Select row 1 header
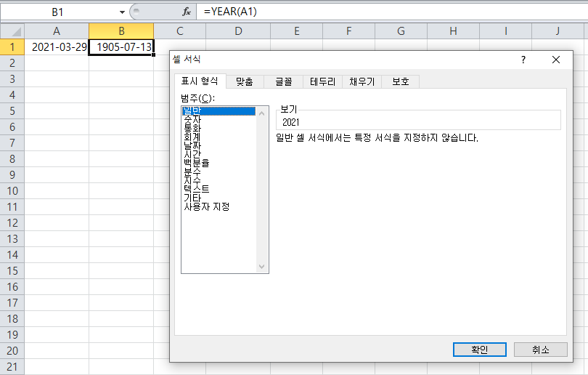 [12, 47]
